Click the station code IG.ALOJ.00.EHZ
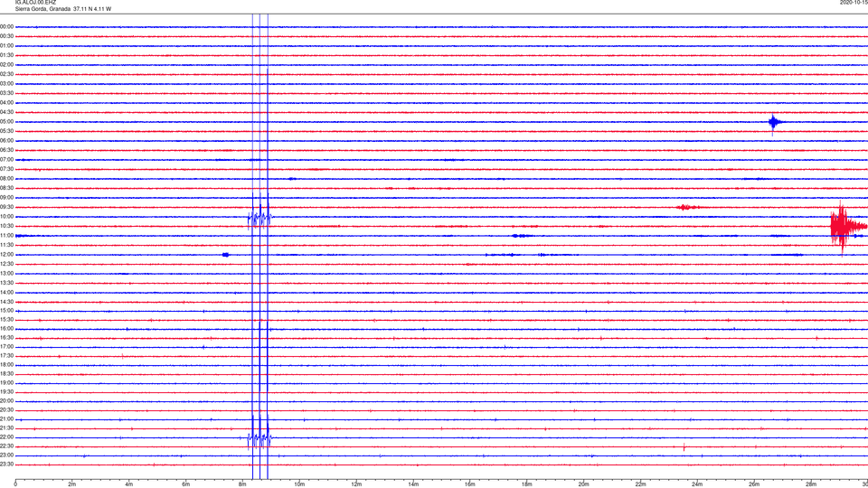The image size is (868, 488). pyautogui.click(x=35, y=3)
